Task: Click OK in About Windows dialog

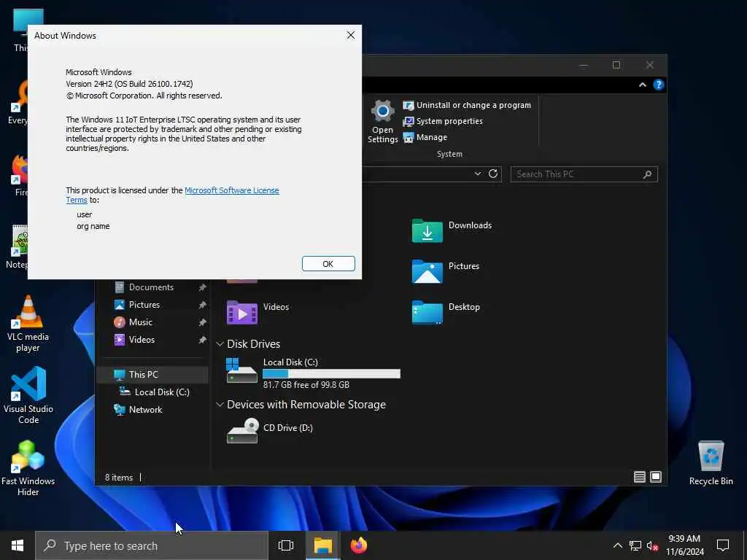Action: pos(328,264)
